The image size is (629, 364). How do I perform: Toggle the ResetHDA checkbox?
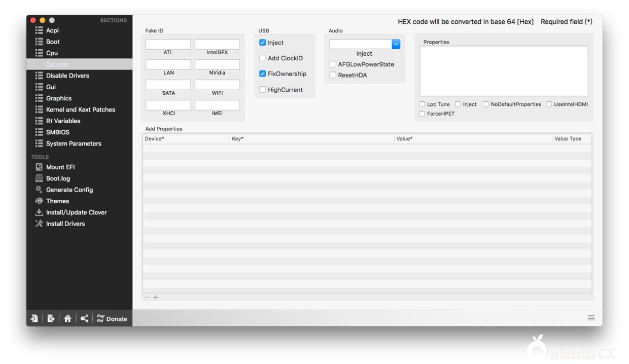[x=333, y=75]
